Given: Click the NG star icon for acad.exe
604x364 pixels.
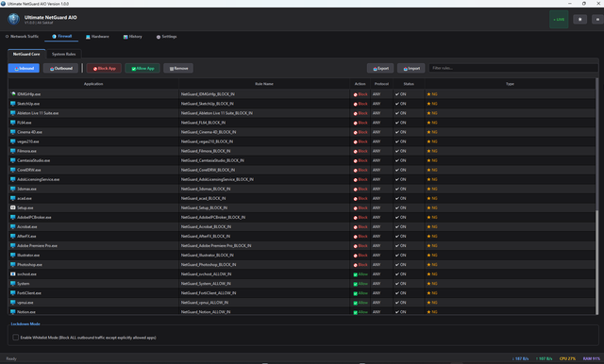Looking at the screenshot, I should [x=428, y=198].
